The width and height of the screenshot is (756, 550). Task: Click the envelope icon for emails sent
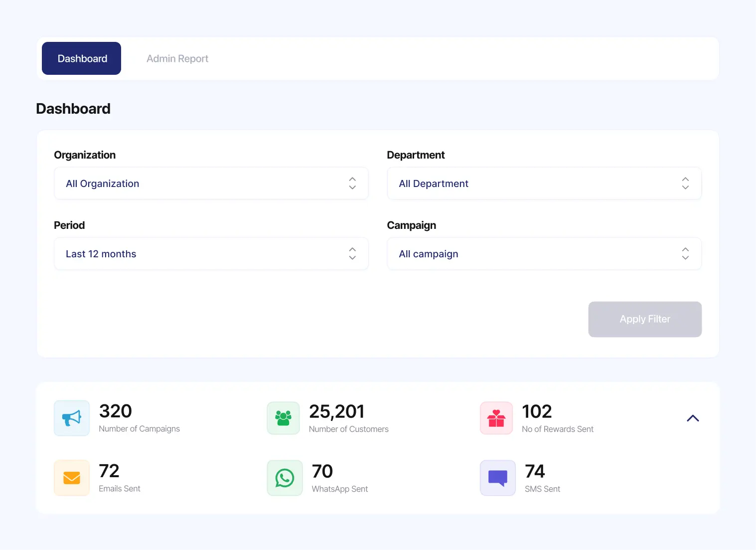[x=71, y=477]
